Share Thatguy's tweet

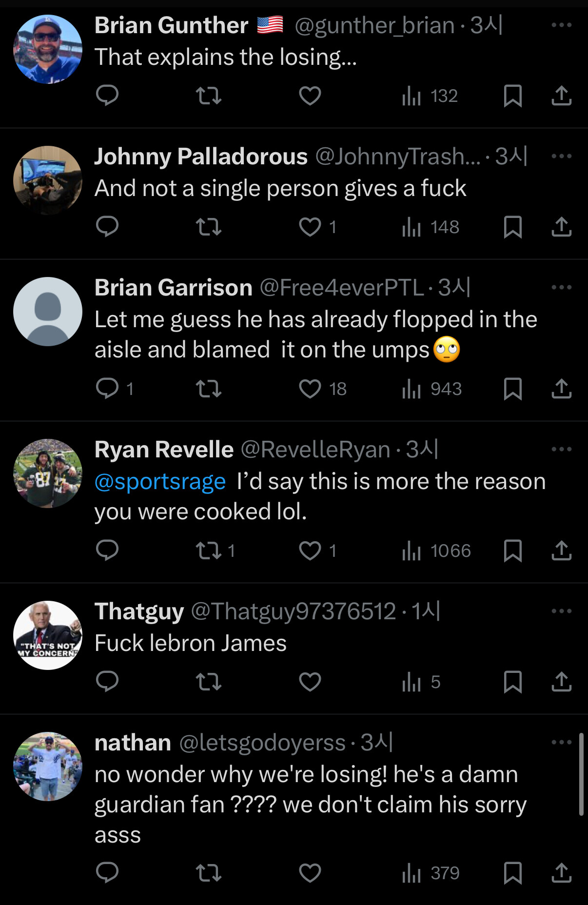click(561, 682)
